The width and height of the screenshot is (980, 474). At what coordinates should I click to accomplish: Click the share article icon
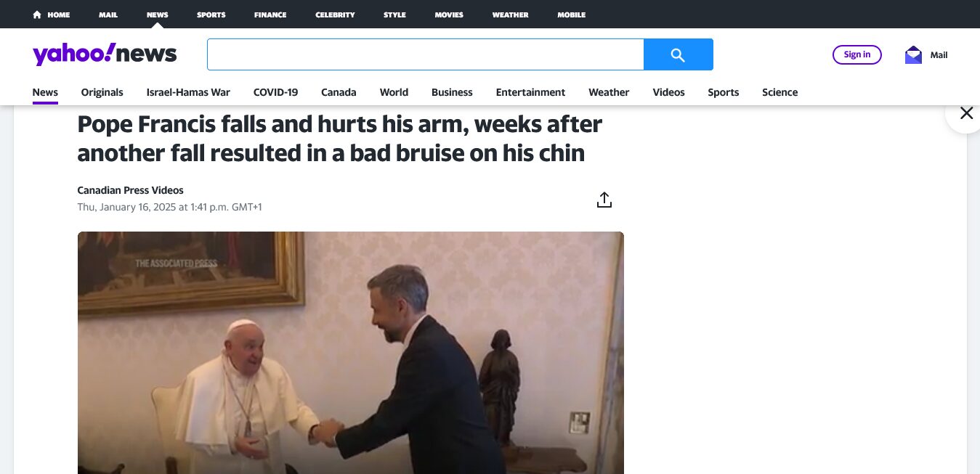pos(604,200)
